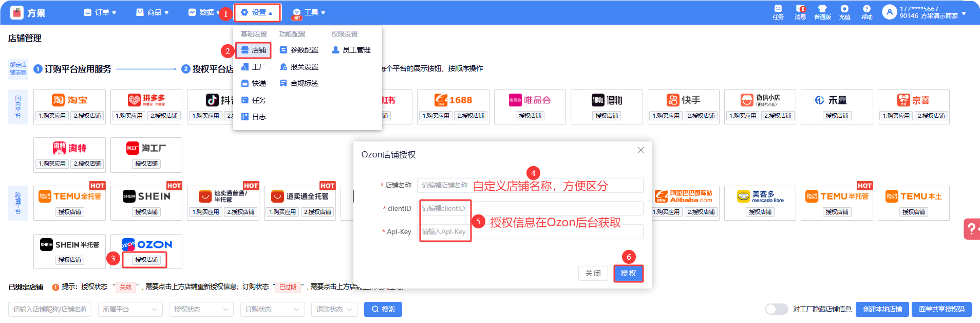Click 1.购买应用 under 淘宝

[52, 116]
